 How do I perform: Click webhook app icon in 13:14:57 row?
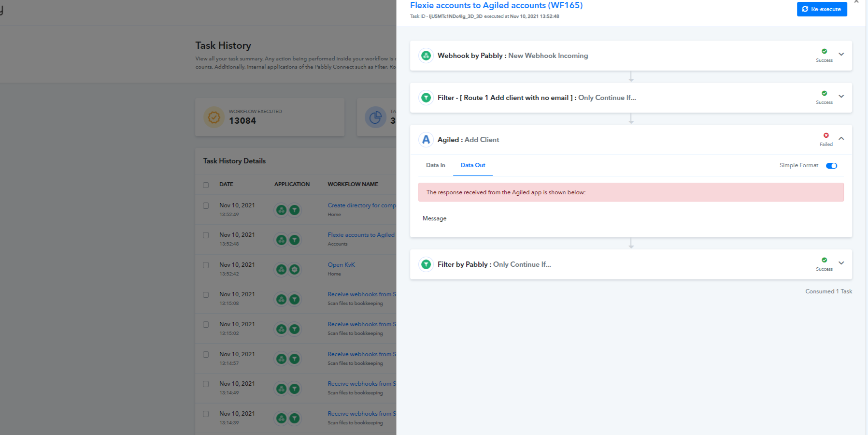point(282,359)
